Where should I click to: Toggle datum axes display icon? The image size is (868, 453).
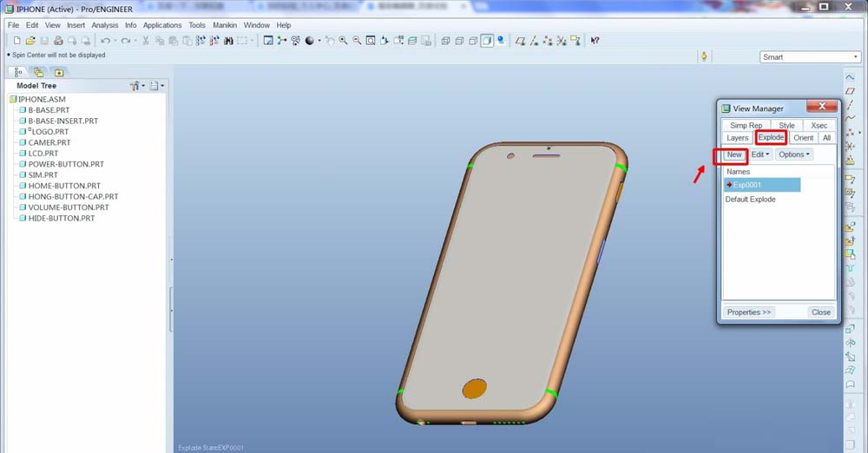tap(534, 41)
